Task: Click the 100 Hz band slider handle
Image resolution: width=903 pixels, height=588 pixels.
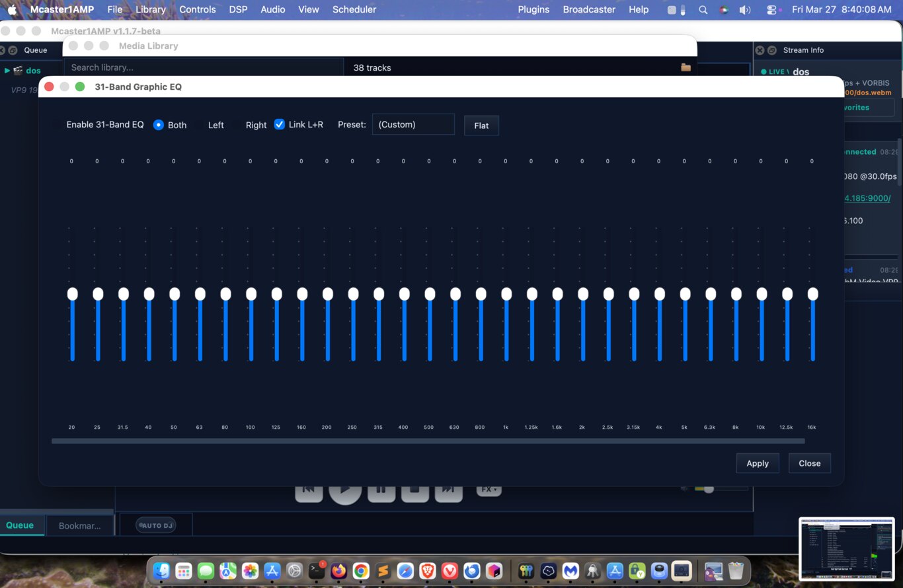Action: point(251,294)
